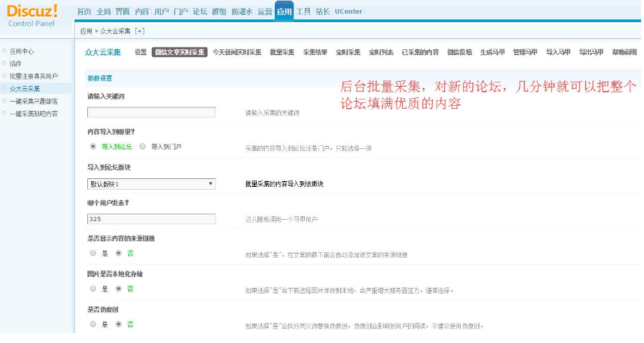This screenshot has width=644, height=343.
Task: Choose 是 for 是否显示内容的来源链接
Action: 93,253
